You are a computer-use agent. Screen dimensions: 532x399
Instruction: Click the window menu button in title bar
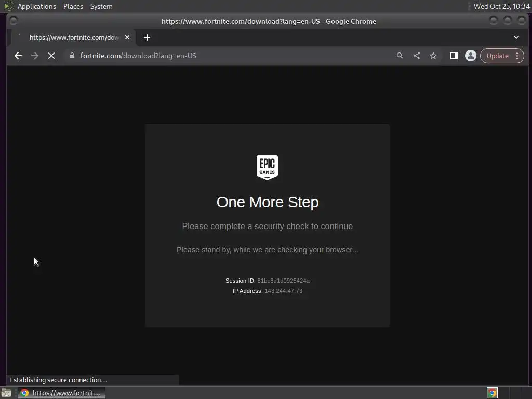(x=14, y=21)
